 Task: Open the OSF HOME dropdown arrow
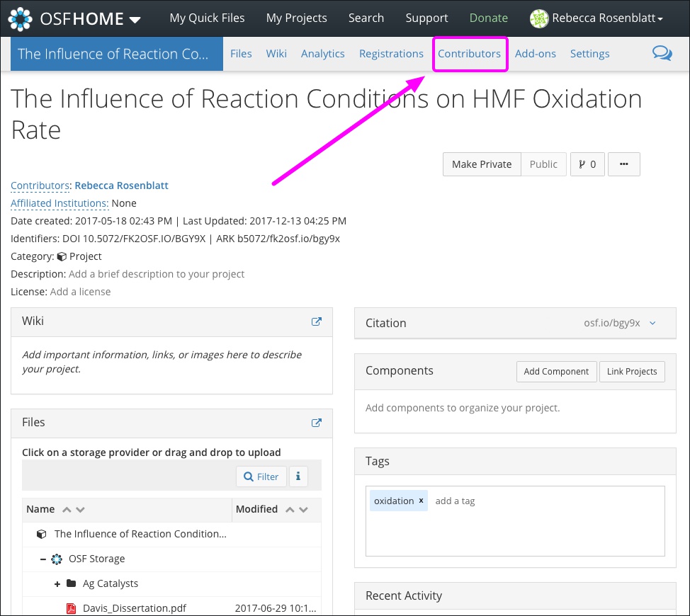tap(135, 20)
